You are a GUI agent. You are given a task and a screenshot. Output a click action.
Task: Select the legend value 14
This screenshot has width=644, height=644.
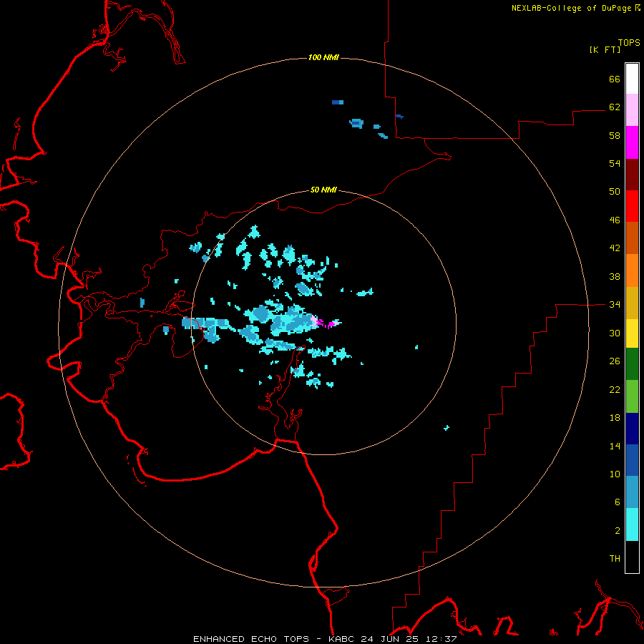[x=615, y=446]
